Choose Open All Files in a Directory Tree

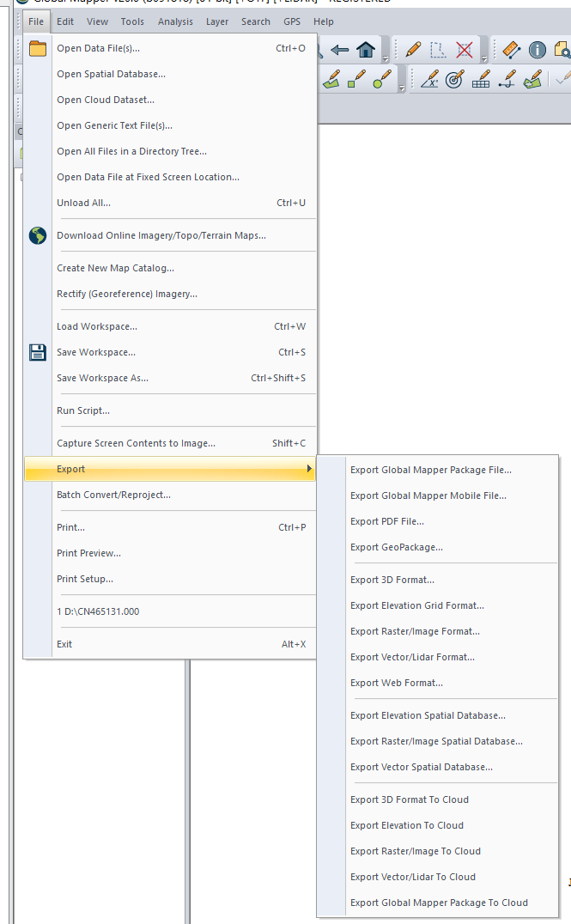[x=170, y=151]
